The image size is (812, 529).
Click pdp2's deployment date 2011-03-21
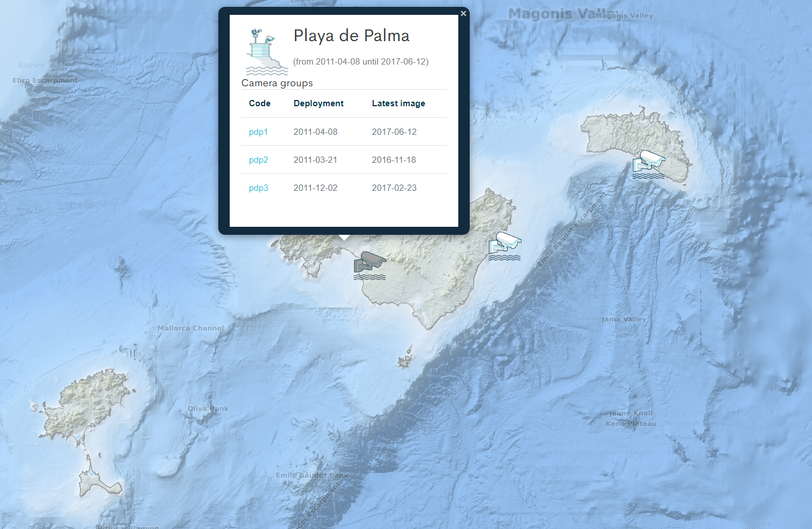coord(315,160)
